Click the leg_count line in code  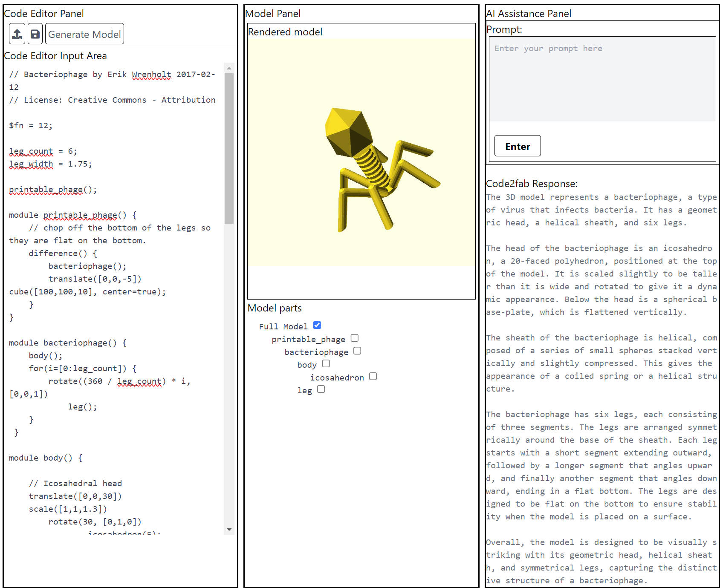[43, 151]
